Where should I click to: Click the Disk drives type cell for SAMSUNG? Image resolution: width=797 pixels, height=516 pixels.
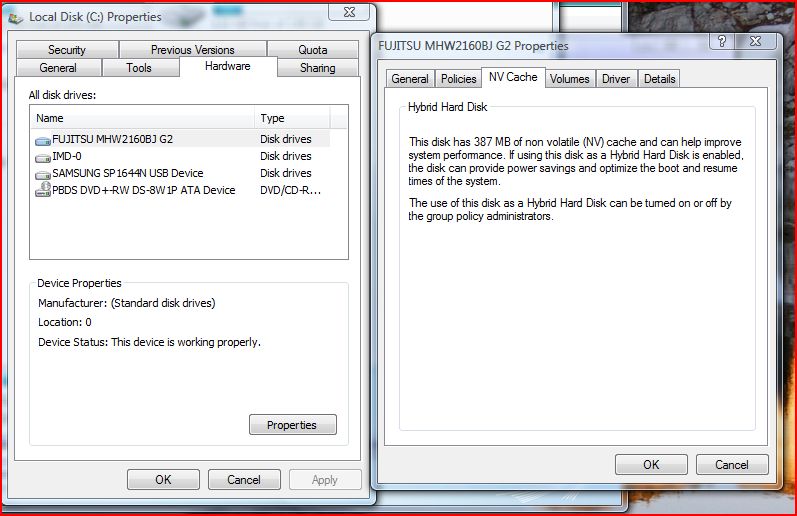pyautogui.click(x=286, y=173)
